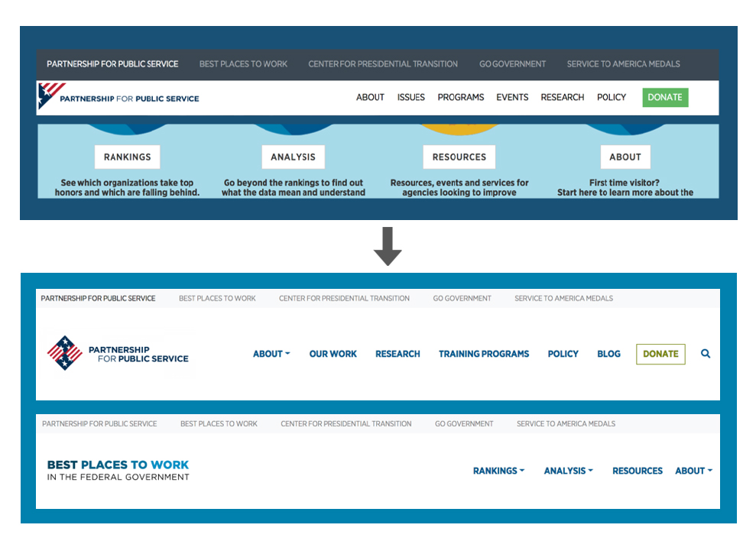The image size is (756, 541).
Task: Open ISSUES in old nav bar
Action: point(410,97)
